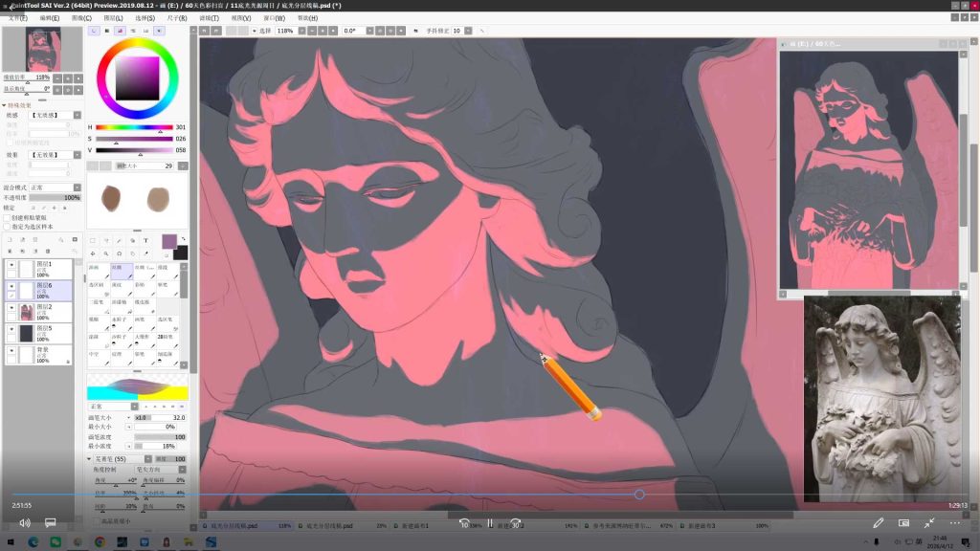This screenshot has height=551, width=980.
Task: Pick the Text tool (T icon)
Action: tap(145, 240)
